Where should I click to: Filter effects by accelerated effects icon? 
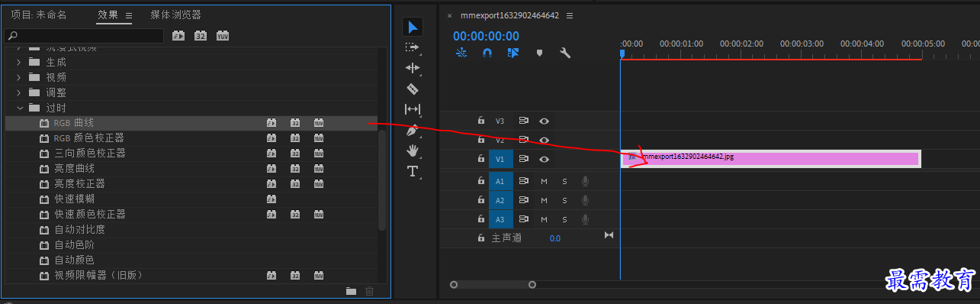pos(178,36)
